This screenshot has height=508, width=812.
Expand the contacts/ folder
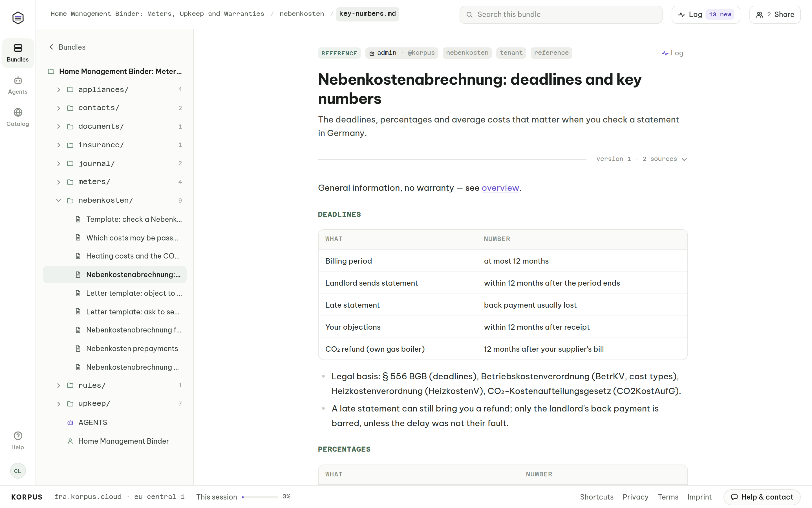[x=58, y=108]
